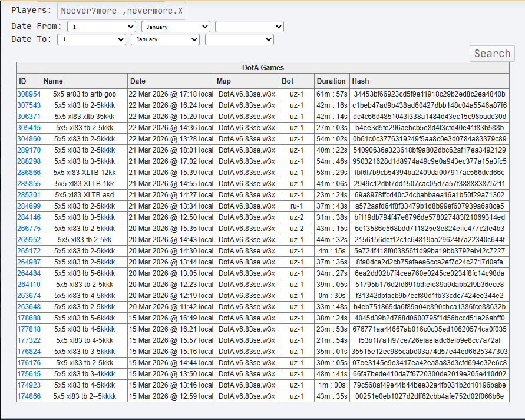
Task: Open game ID 174866
Action: pos(29,396)
